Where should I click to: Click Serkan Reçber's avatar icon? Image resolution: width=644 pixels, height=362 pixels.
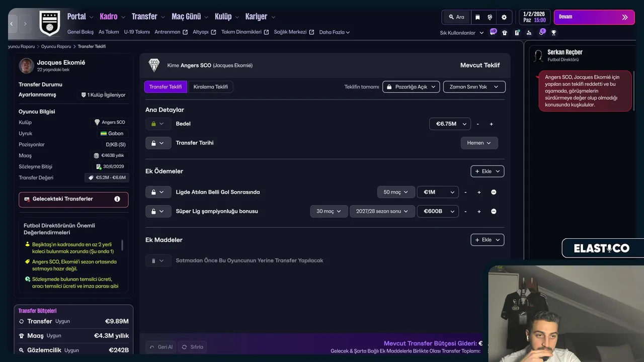pos(539,55)
